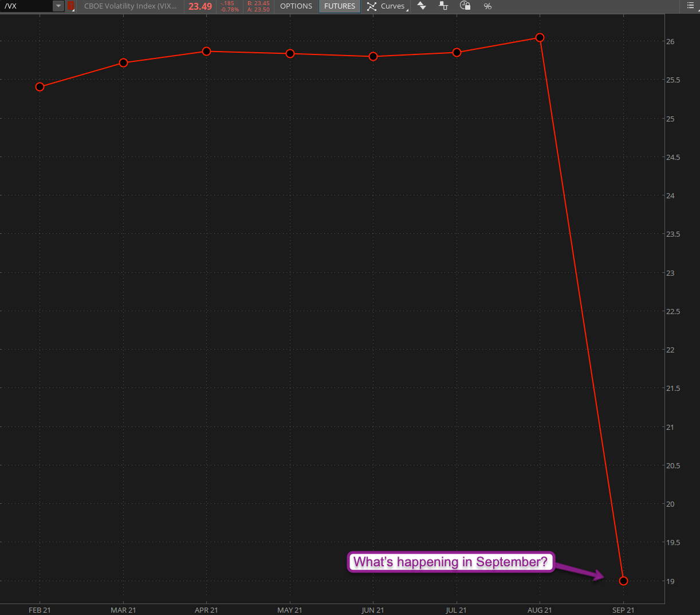This screenshot has height=615, width=700.
Task: Click the FEB 21 curve data point
Action: point(40,87)
